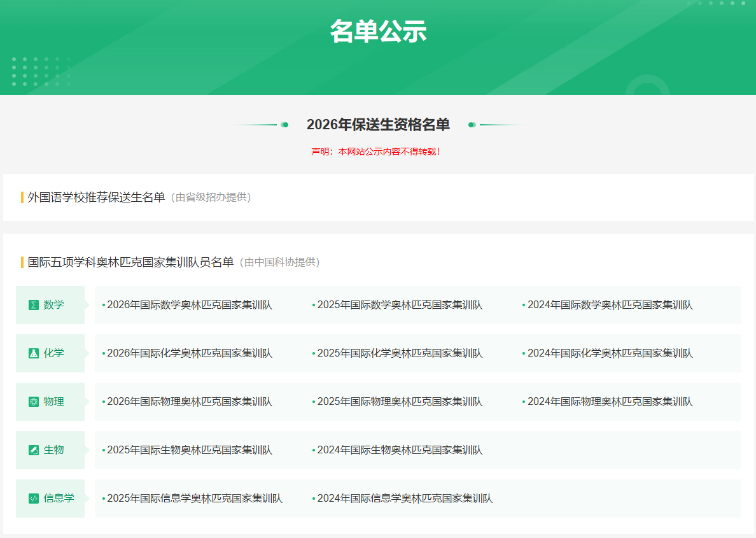Open 2024年国际物理奥林匹克国家集训队 list

point(610,402)
